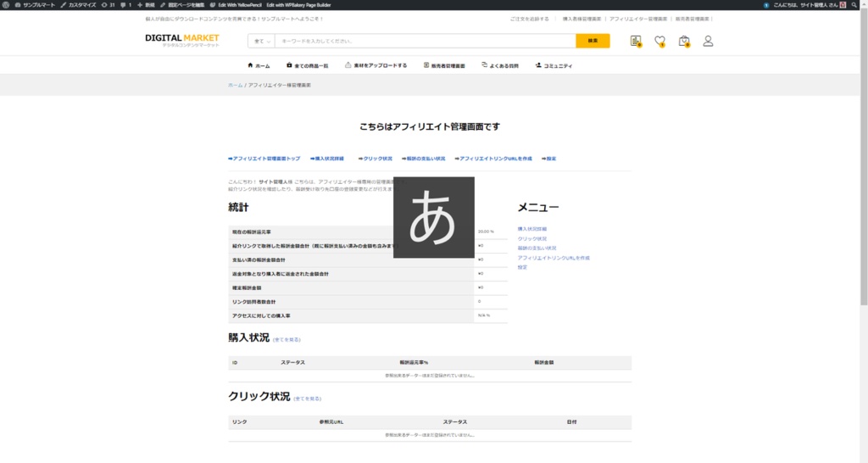The width and height of the screenshot is (868, 463).
Task: Open アフィリエイト管理画面トップ tab link
Action: [x=264, y=159]
